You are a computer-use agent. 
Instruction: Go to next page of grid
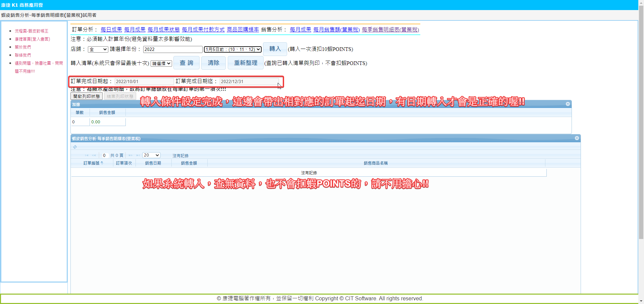[x=130, y=155]
